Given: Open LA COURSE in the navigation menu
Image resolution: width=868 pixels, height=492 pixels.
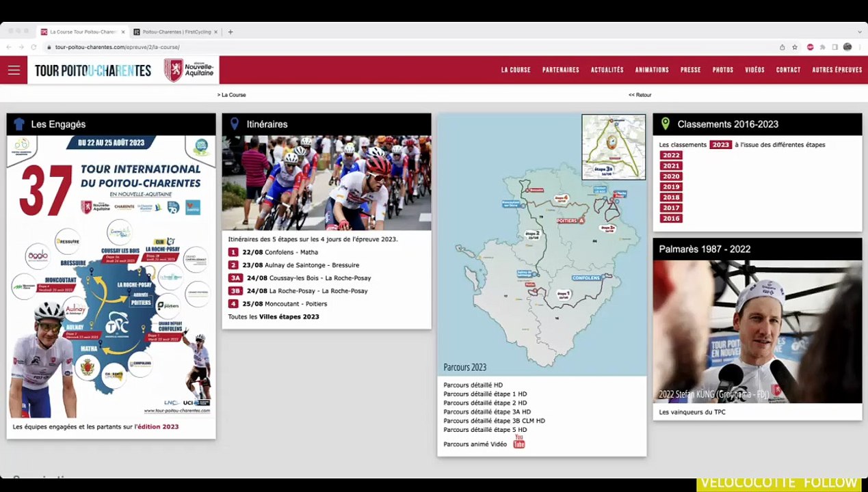Looking at the screenshot, I should click(516, 70).
